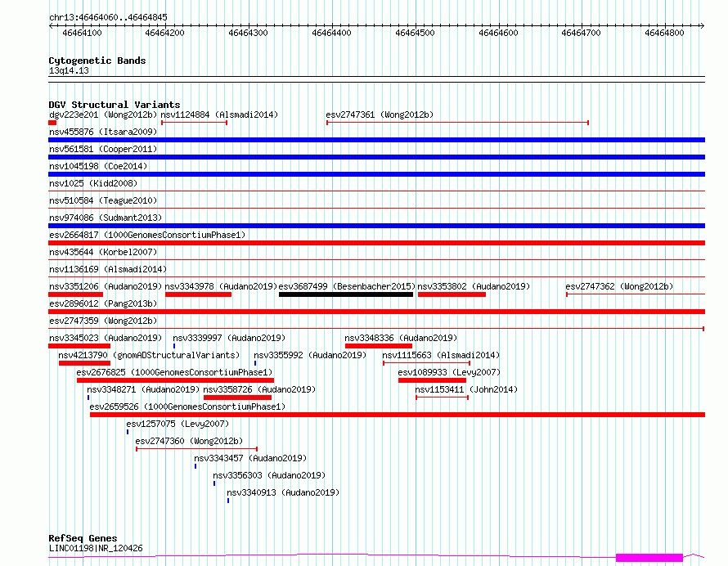The width and height of the screenshot is (728, 566).
Task: Select nsv1115663 (Alsmadi2014) label
Action: coord(441,355)
